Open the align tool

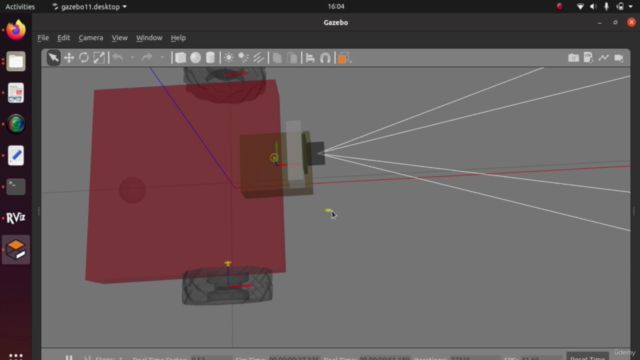click(x=311, y=58)
